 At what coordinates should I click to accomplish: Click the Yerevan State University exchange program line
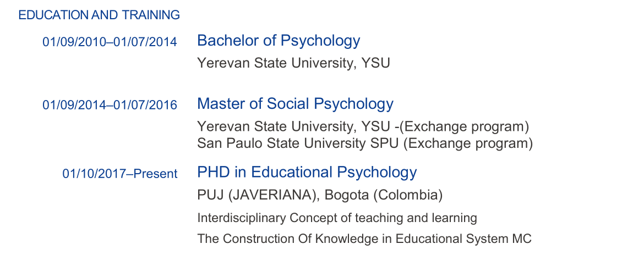pyautogui.click(x=363, y=127)
